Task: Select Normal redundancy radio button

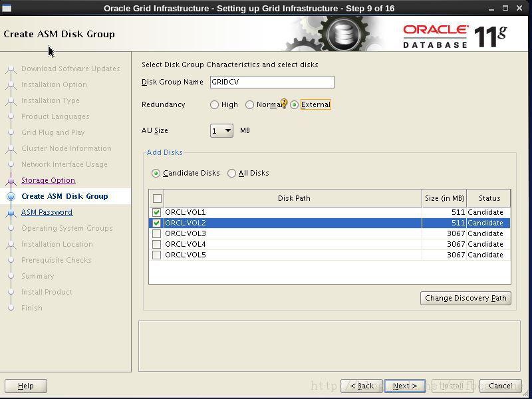Action: pyautogui.click(x=250, y=105)
